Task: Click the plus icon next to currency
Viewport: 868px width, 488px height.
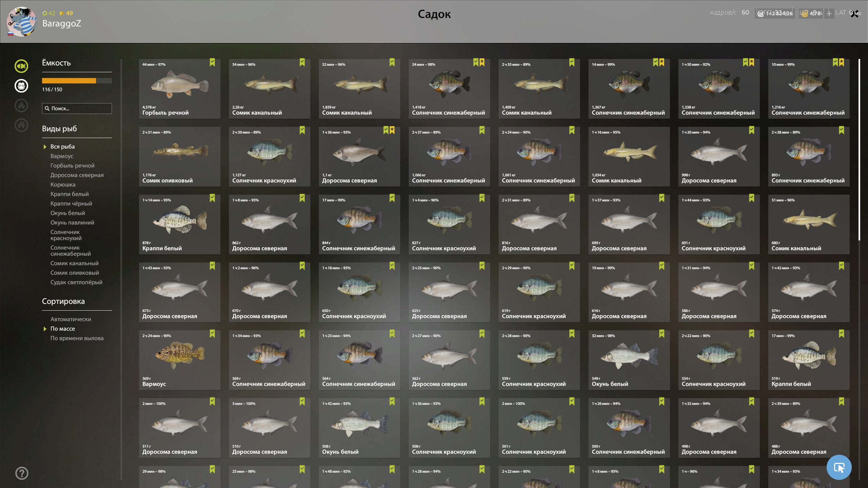Action: (829, 14)
